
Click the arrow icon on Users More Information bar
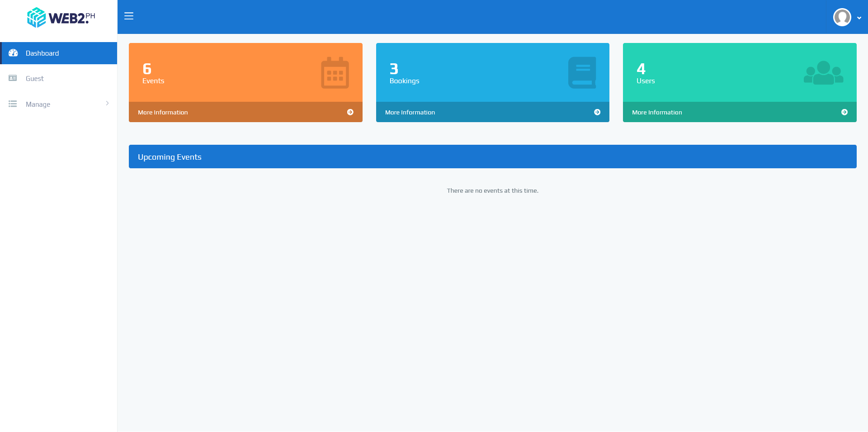[844, 112]
